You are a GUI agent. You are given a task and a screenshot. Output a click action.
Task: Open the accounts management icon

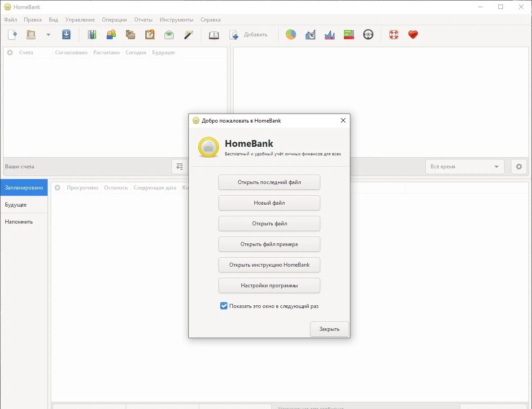pos(92,35)
